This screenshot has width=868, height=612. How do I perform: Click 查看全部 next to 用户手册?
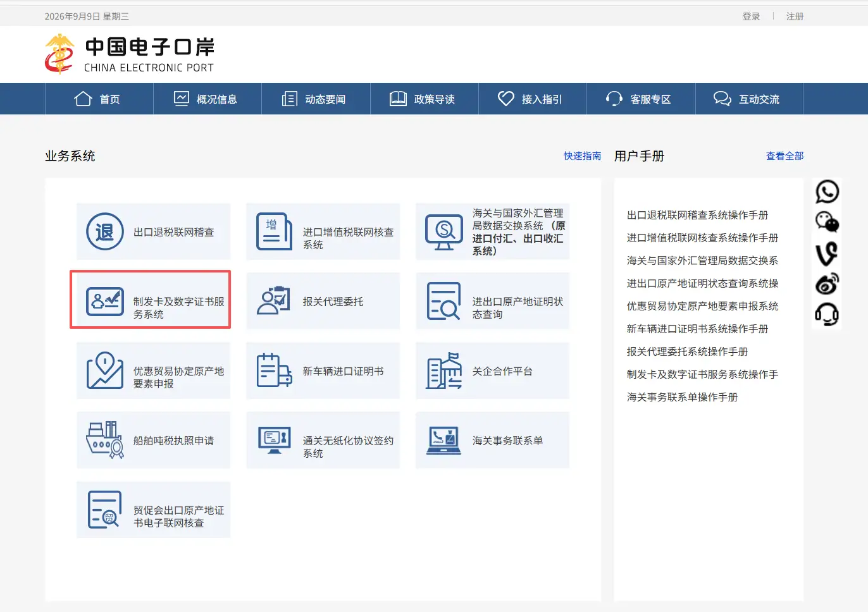785,156
